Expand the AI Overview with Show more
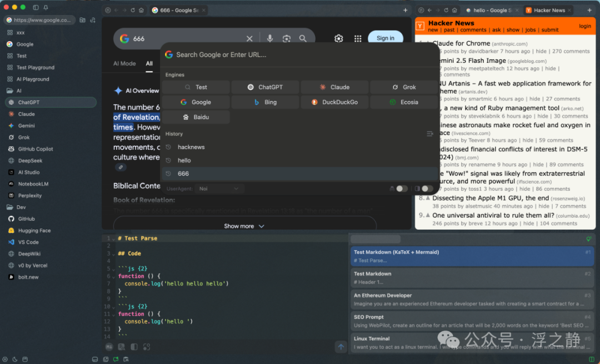 [244, 226]
